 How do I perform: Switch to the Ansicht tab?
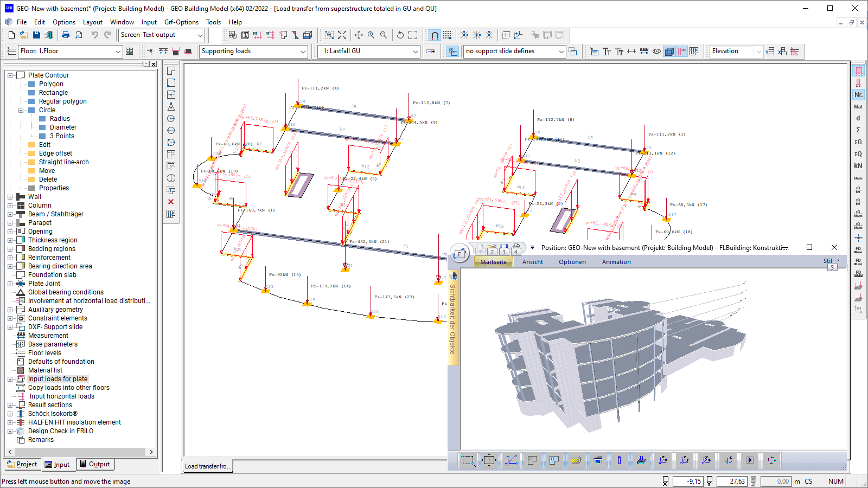tap(532, 262)
